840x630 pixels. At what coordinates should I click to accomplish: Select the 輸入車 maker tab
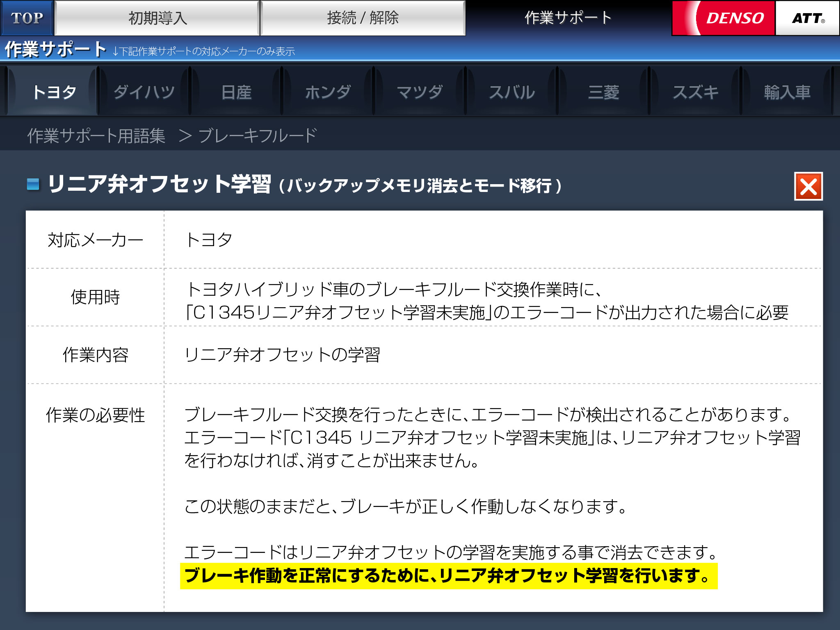(787, 92)
